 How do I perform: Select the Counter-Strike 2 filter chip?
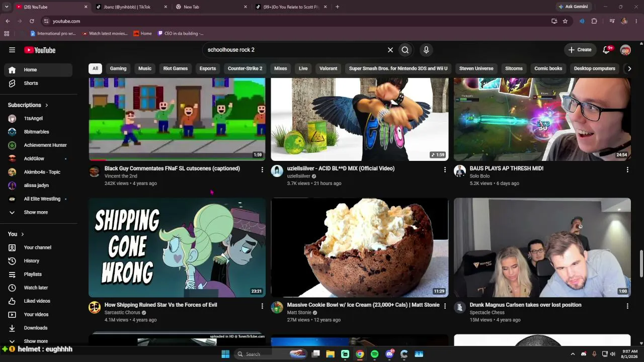click(x=245, y=68)
